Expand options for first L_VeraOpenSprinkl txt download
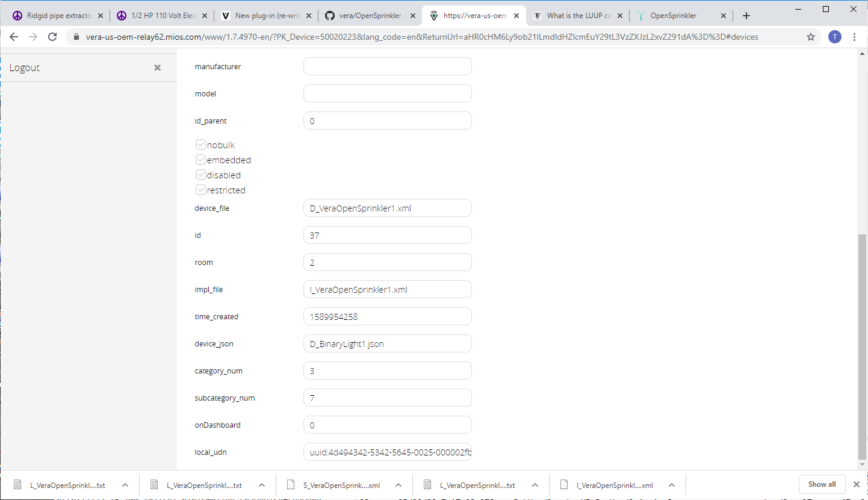 coord(125,485)
